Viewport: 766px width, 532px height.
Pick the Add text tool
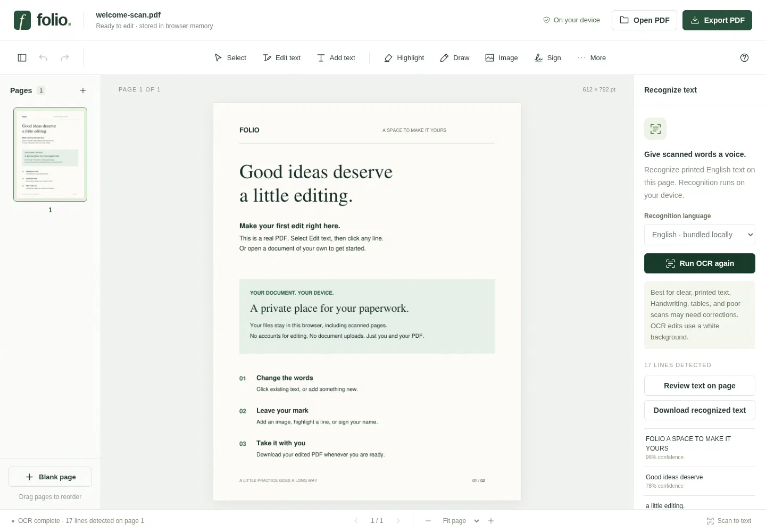(x=336, y=57)
